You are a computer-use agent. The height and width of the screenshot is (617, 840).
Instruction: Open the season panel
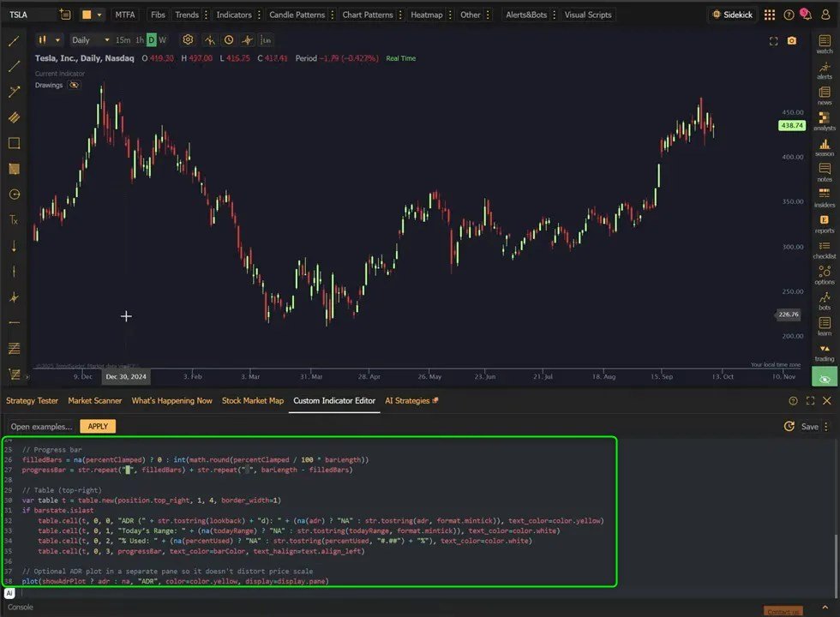(825, 147)
